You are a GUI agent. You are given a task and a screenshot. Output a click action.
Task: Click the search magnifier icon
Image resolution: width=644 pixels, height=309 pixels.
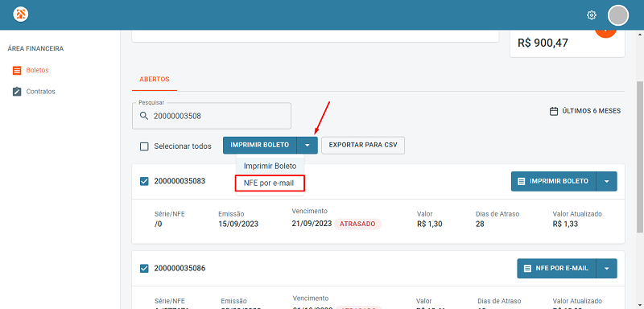pos(144,116)
